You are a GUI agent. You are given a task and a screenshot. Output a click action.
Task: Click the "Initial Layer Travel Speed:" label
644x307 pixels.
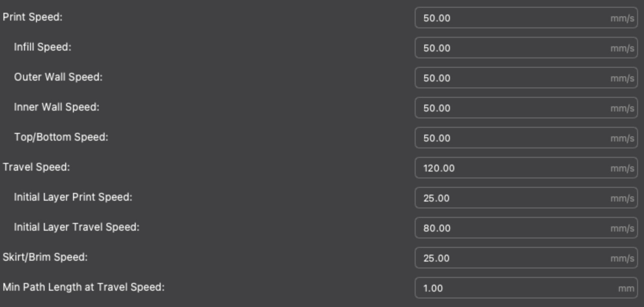[77, 227]
